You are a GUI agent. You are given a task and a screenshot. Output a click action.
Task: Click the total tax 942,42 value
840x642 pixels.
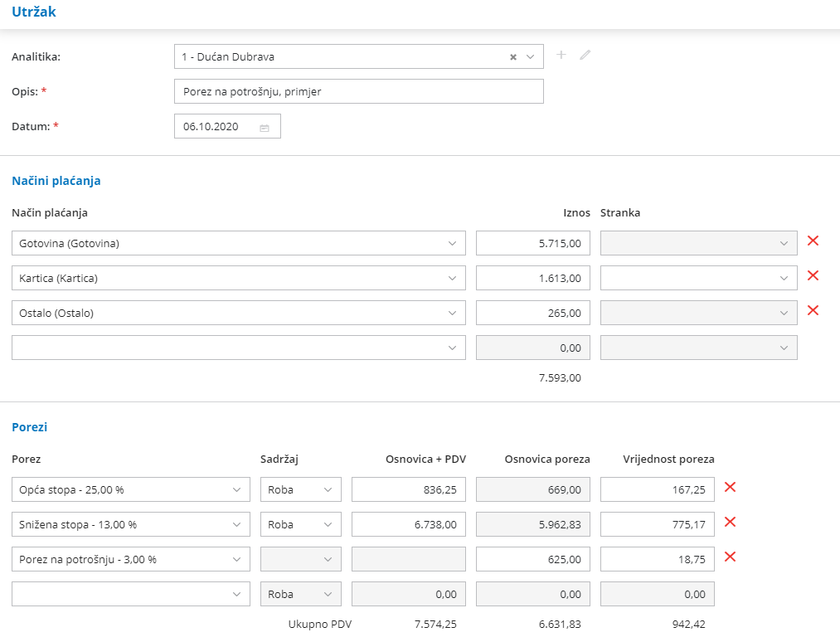click(689, 625)
